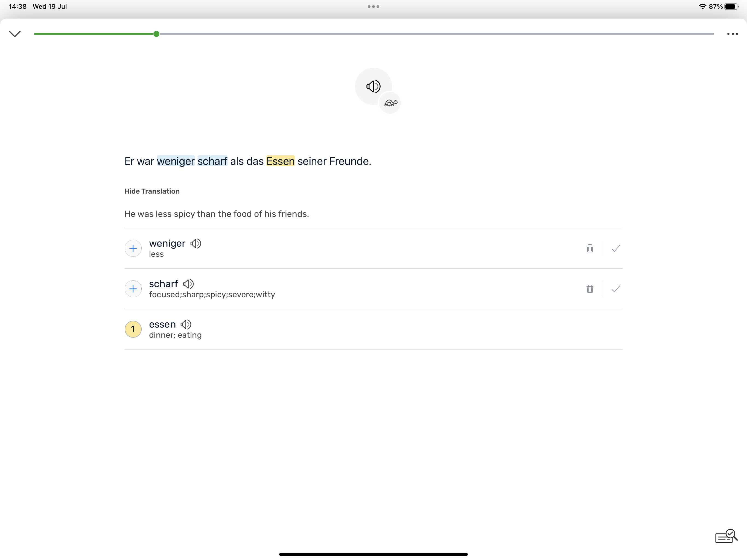Play pronunciation of 'scharf'
The image size is (747, 560).
(x=188, y=284)
